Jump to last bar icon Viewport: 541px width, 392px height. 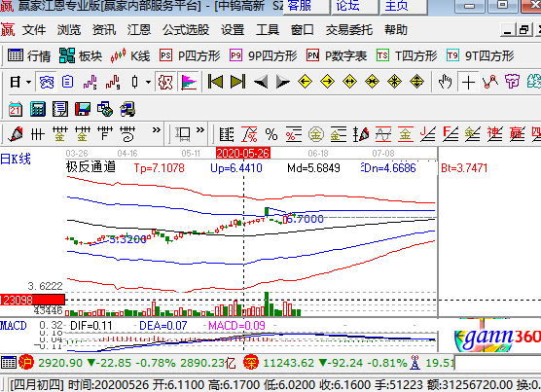click(x=237, y=82)
